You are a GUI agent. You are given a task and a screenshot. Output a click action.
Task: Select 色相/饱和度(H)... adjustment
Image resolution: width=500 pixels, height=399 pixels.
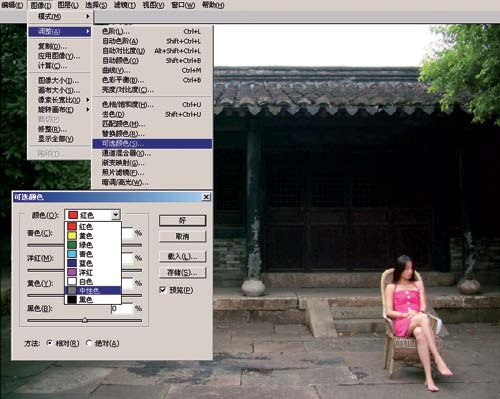pos(152,105)
